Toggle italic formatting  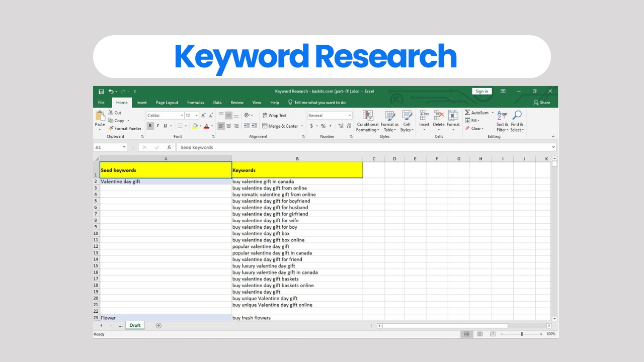[x=157, y=125]
